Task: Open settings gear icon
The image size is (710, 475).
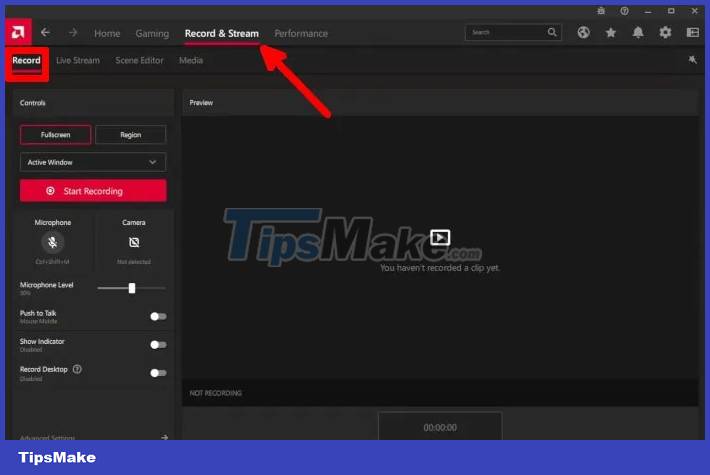Action: tap(665, 33)
